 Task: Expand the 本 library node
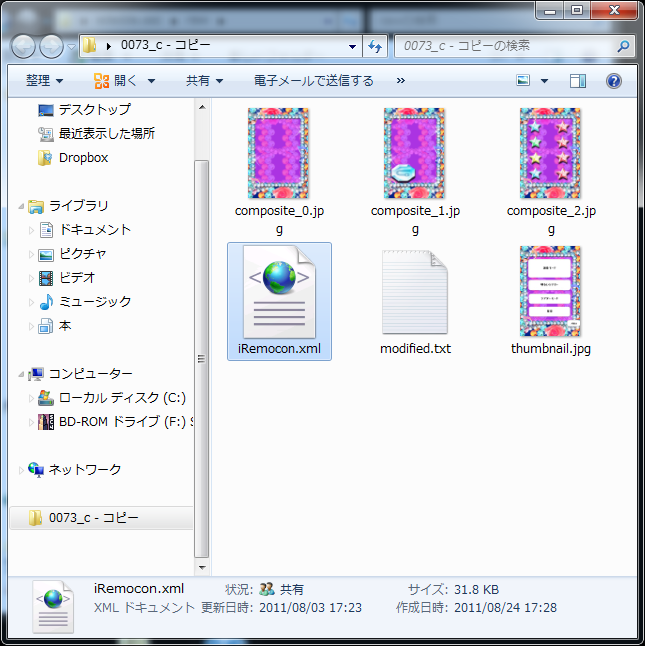click(x=31, y=327)
